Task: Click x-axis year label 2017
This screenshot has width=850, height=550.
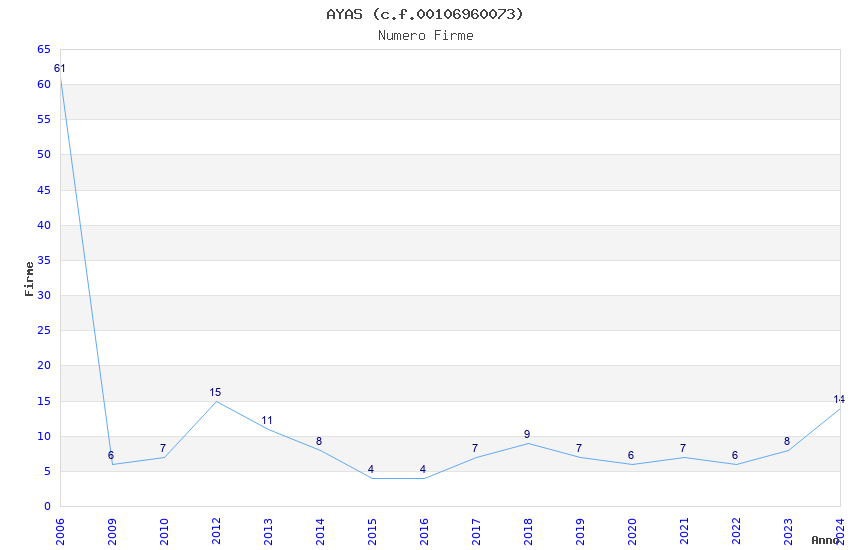Action: (476, 532)
